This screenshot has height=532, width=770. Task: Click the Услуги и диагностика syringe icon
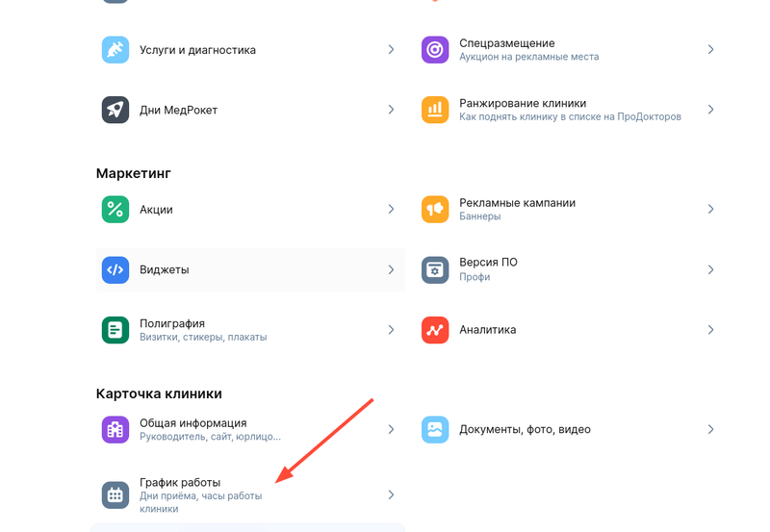point(115,50)
